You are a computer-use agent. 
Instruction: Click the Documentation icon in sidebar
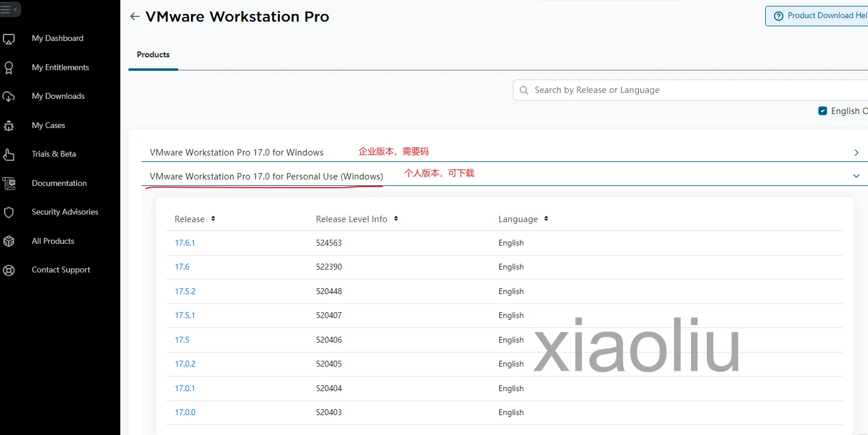(9, 184)
